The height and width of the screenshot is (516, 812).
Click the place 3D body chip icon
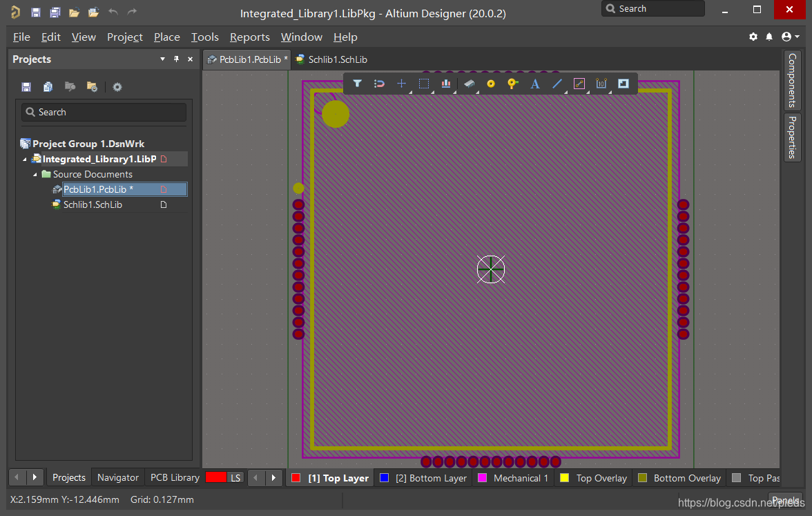coord(470,84)
